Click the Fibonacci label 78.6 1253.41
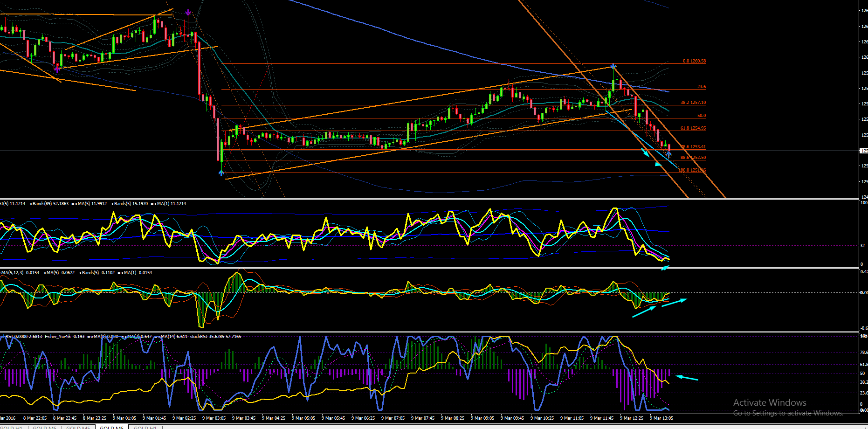The height and width of the screenshot is (429, 868). (x=693, y=147)
